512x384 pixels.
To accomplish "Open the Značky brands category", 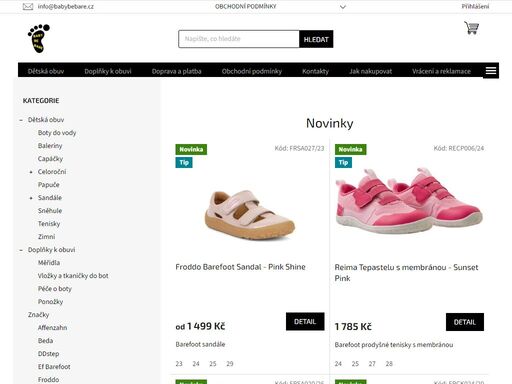I will pyautogui.click(x=39, y=315).
